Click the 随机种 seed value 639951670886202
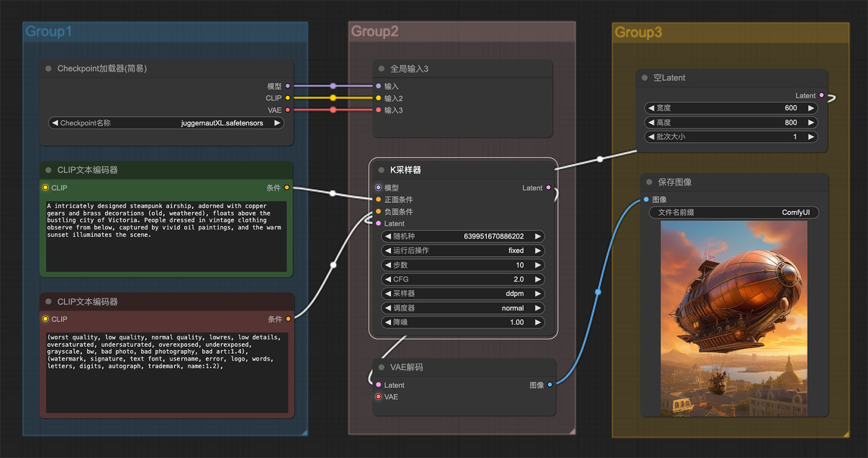This screenshot has height=458, width=868. coord(494,236)
